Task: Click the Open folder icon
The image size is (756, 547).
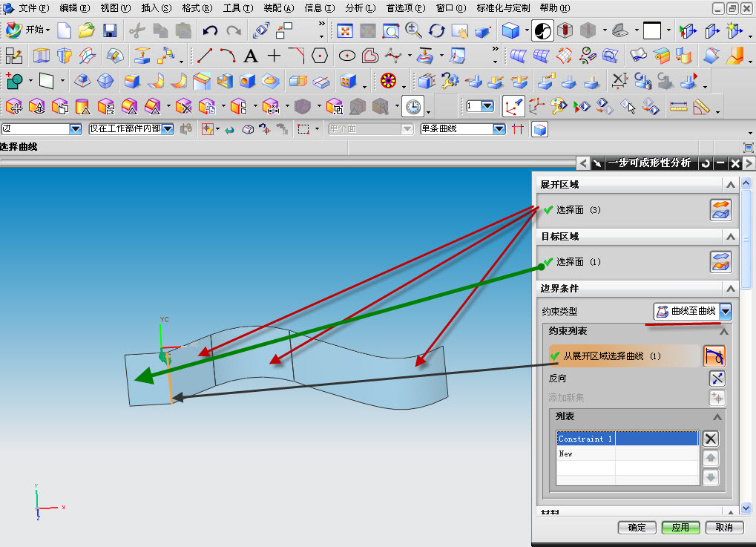Action: [87, 30]
